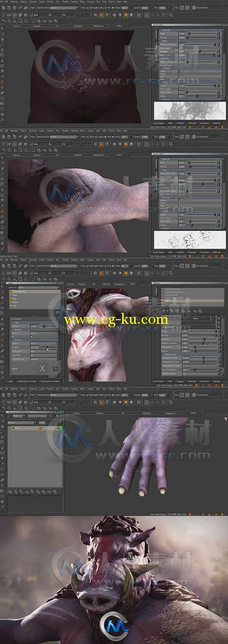Open Python menu in the purple-hand screenshot
This screenshot has height=644, width=228.
(x=110, y=389)
